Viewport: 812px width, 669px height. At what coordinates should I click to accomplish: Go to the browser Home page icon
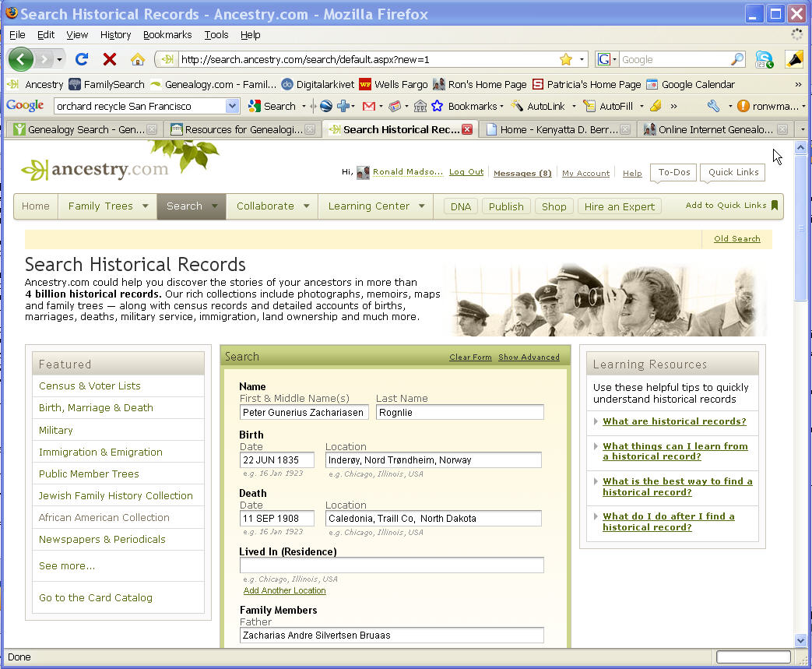click(x=137, y=59)
